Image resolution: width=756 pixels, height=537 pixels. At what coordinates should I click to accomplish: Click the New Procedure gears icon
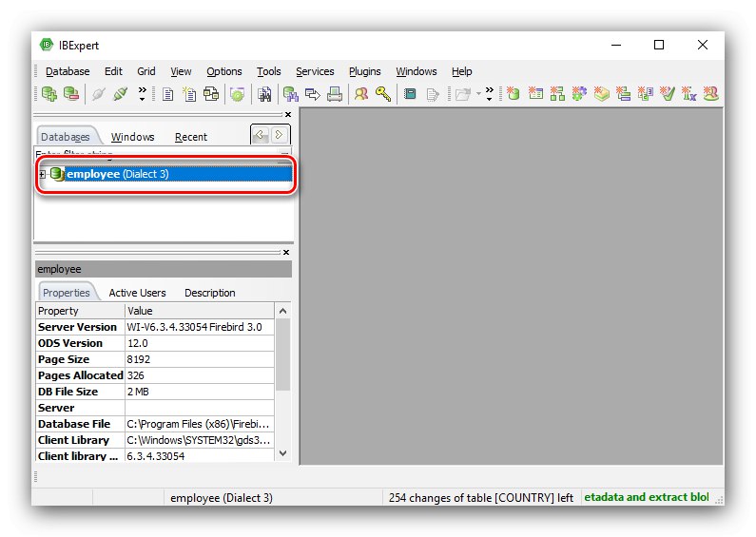[579, 93]
